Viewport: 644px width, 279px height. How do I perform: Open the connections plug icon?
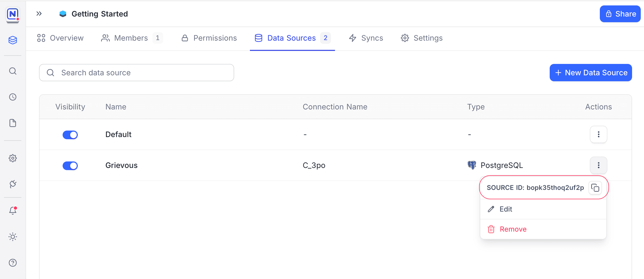tap(13, 184)
